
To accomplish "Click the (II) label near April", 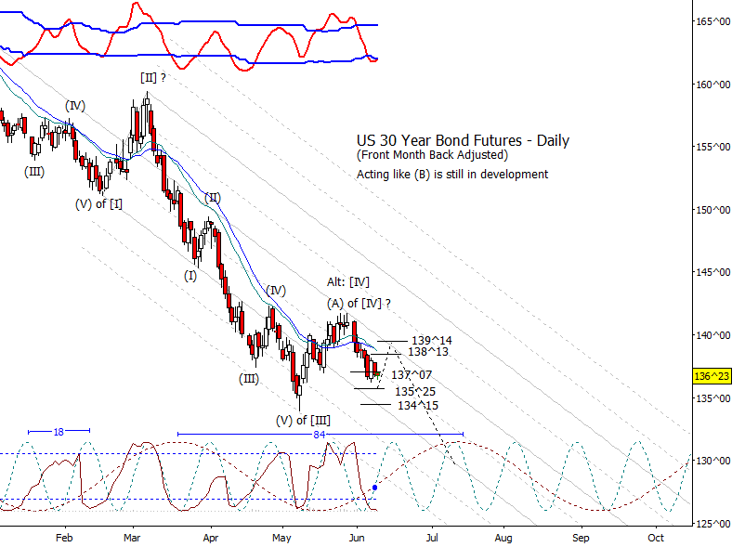I will (213, 198).
